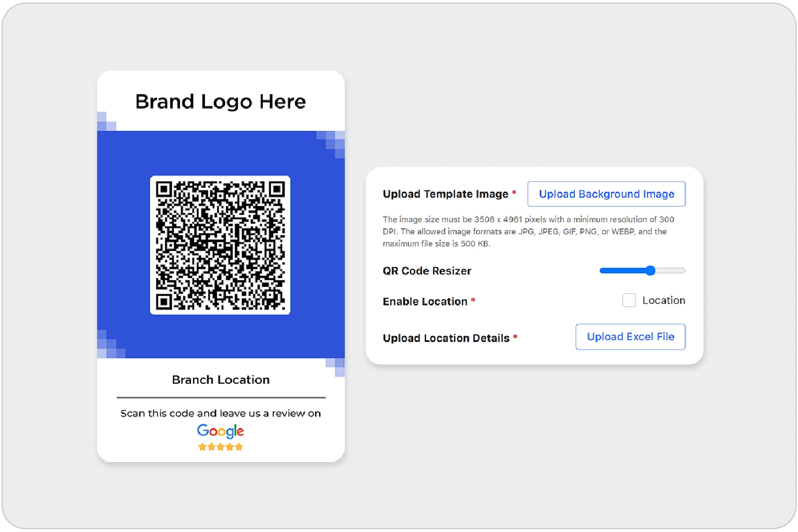798x532 pixels.
Task: Select the Brand Logo Here placeholder
Action: 220,102
